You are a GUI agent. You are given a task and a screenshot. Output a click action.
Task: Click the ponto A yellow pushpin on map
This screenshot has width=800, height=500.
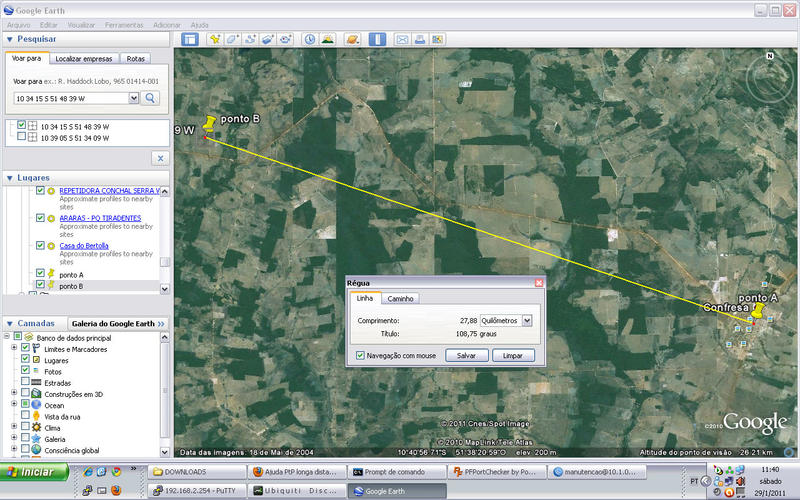point(757,312)
